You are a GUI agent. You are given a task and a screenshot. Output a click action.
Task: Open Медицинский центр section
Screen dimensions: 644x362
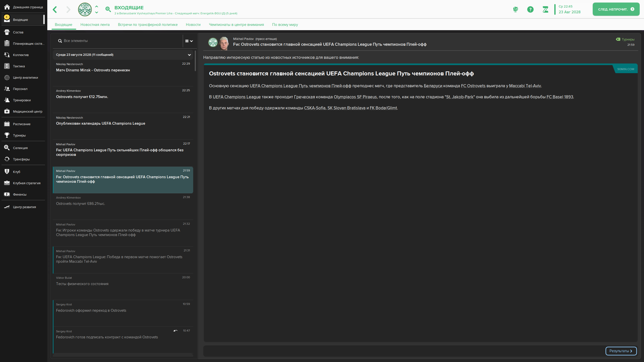click(23, 111)
